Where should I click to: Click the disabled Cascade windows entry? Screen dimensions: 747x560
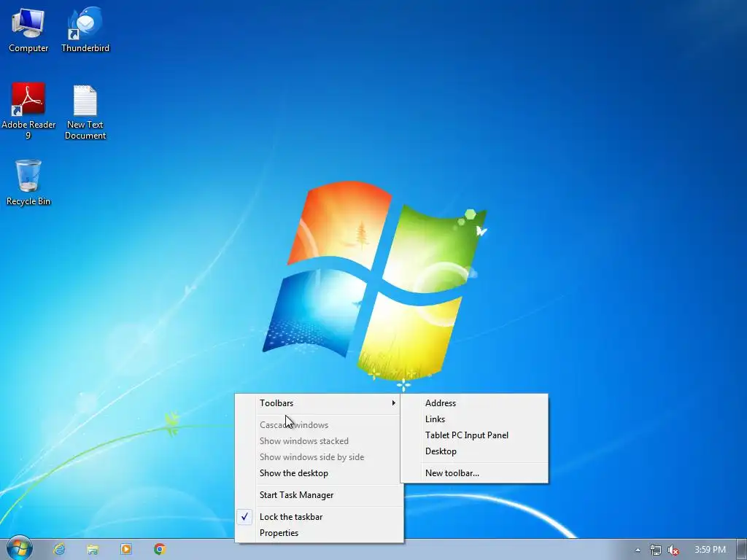[x=320, y=425]
